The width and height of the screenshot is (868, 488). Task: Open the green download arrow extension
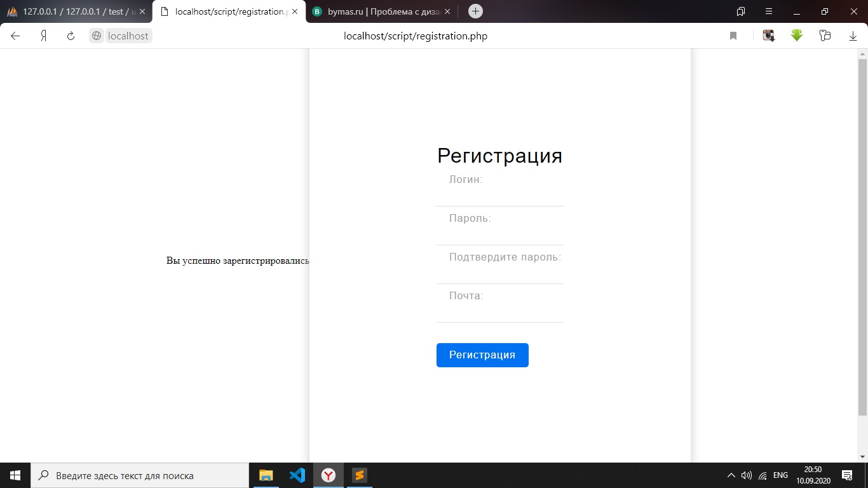[x=797, y=36]
